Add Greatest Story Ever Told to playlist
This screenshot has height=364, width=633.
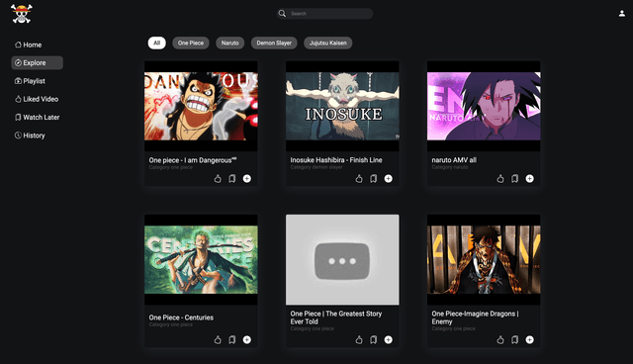click(x=389, y=340)
